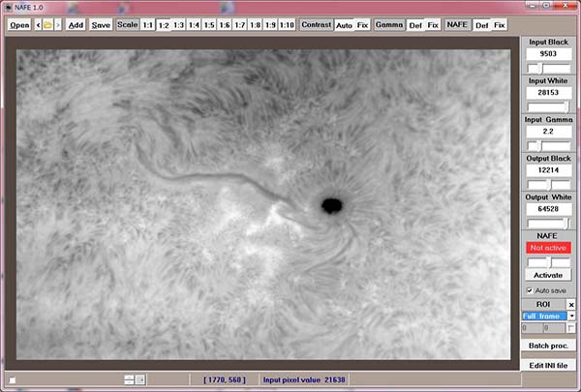Go to next file with right arrow
The height and width of the screenshot is (392, 581).
point(58,25)
